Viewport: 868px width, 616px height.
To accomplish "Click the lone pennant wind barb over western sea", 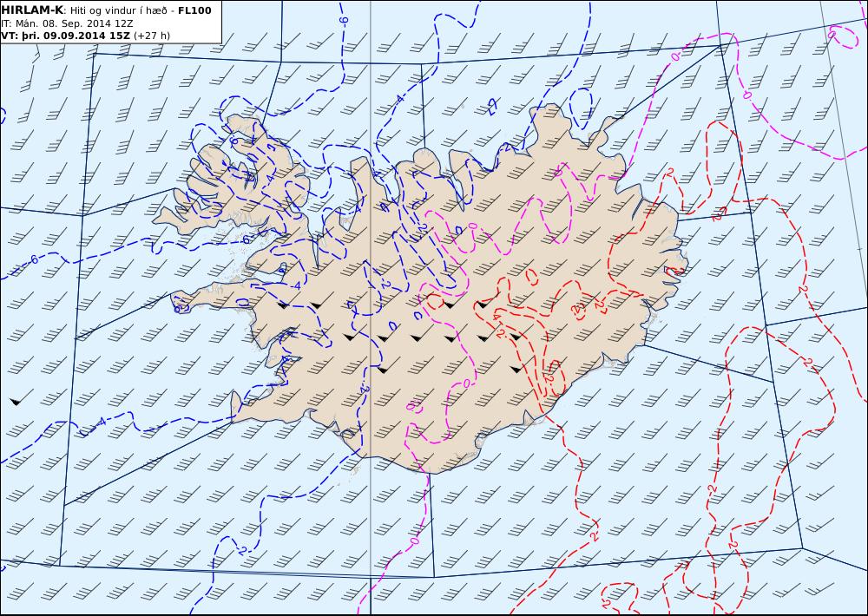I will click(x=21, y=398).
